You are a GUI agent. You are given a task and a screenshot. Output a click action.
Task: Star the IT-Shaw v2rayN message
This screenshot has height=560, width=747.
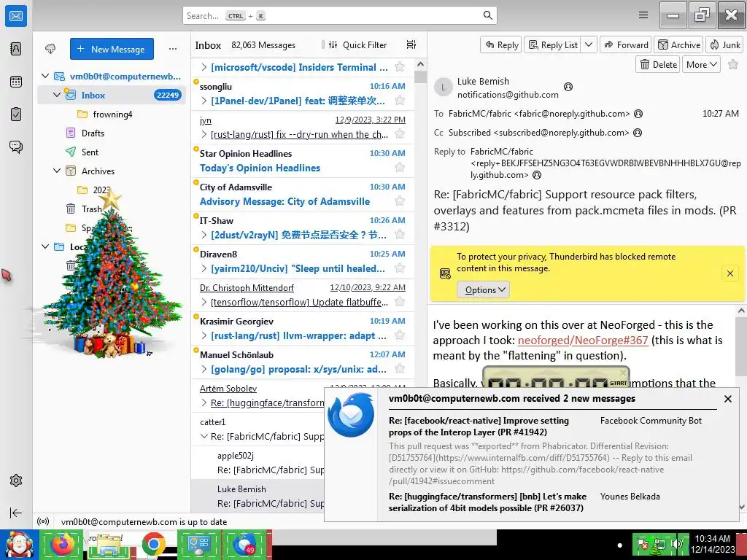400,235
